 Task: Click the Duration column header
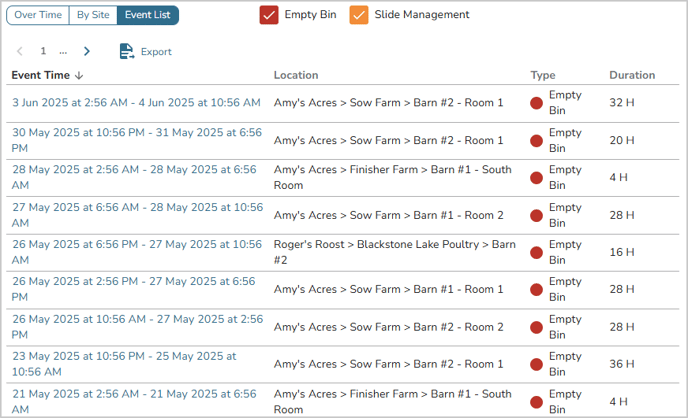(x=632, y=75)
